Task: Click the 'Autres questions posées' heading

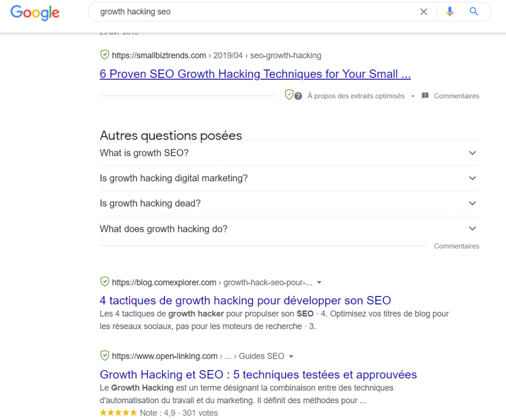Action: (x=170, y=135)
